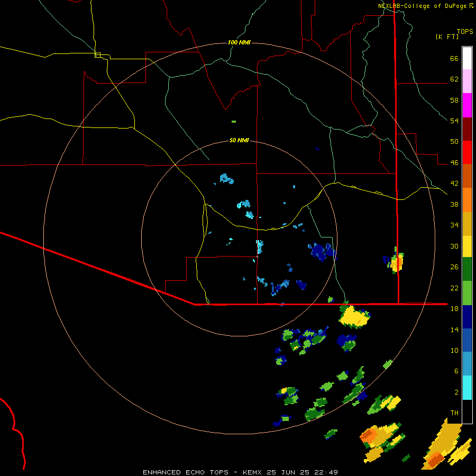Click the 100 NMI range ring label
476x476 pixels.
pos(239,42)
